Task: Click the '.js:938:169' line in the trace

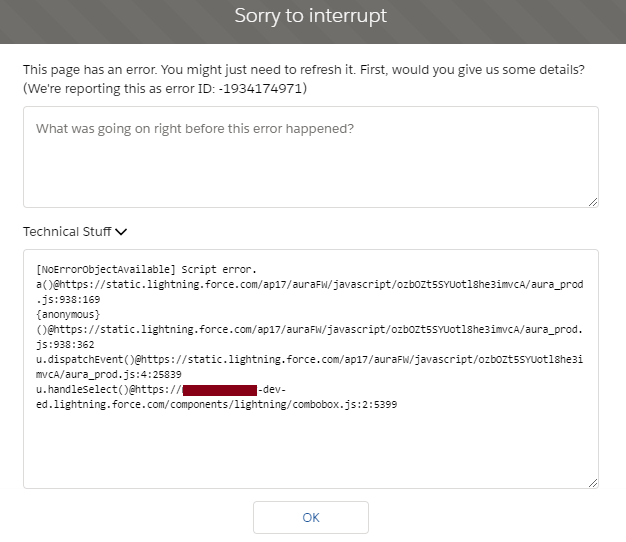Action: pos(68,298)
